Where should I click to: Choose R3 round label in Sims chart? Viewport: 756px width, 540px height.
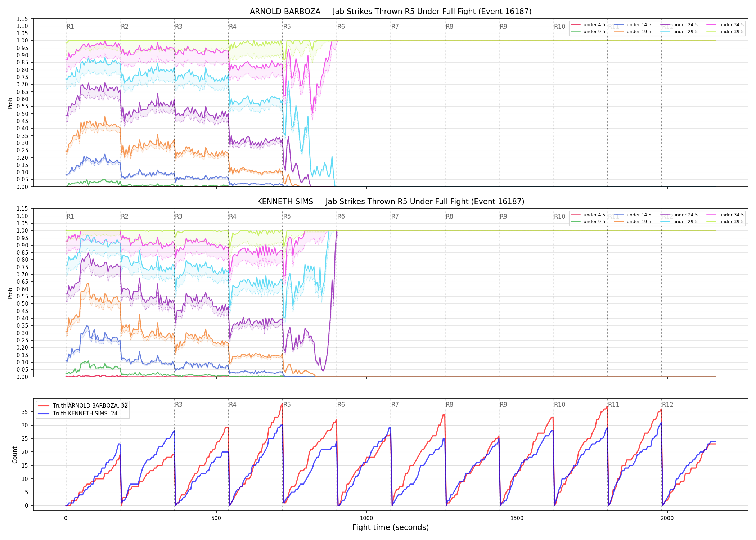point(179,216)
